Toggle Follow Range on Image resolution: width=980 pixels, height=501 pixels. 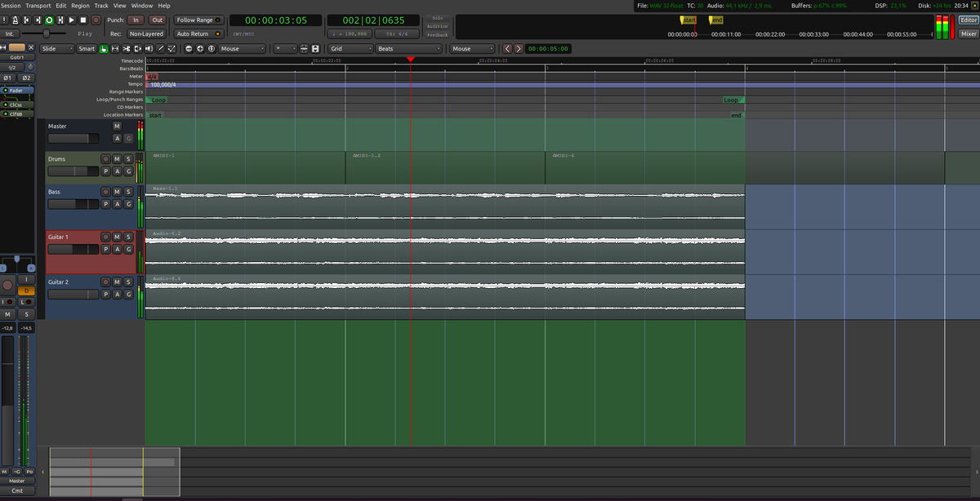click(x=197, y=20)
